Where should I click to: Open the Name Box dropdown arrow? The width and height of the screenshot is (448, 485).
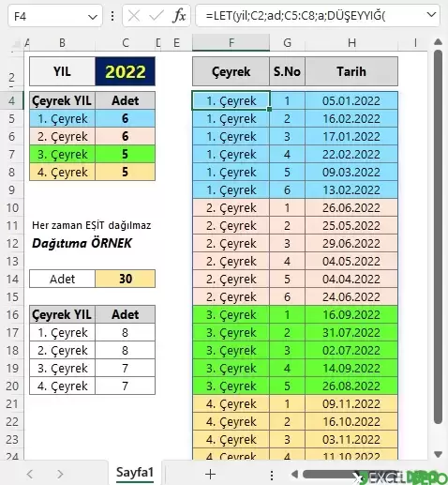coord(93,17)
